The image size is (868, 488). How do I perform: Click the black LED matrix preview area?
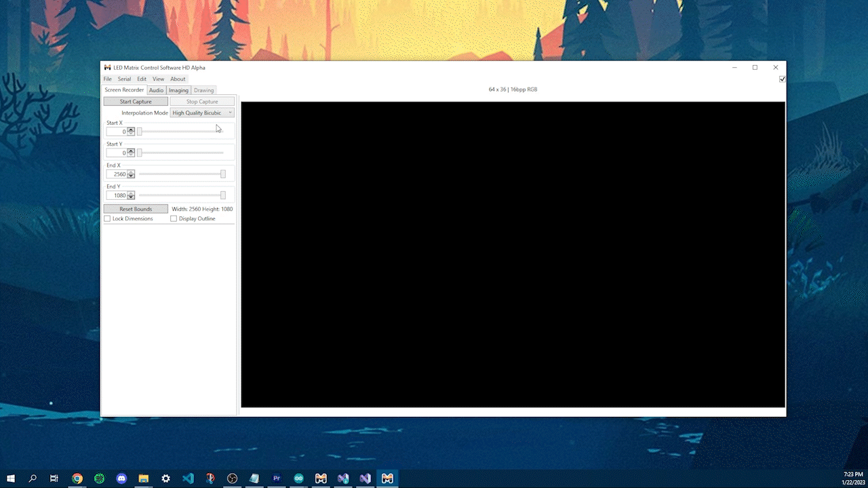click(x=513, y=255)
